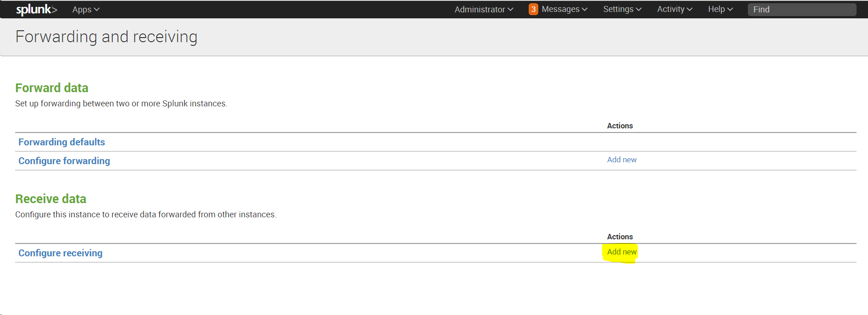Click the Actions header under Forward data
Image resolution: width=868 pixels, height=315 pixels.
coord(620,126)
